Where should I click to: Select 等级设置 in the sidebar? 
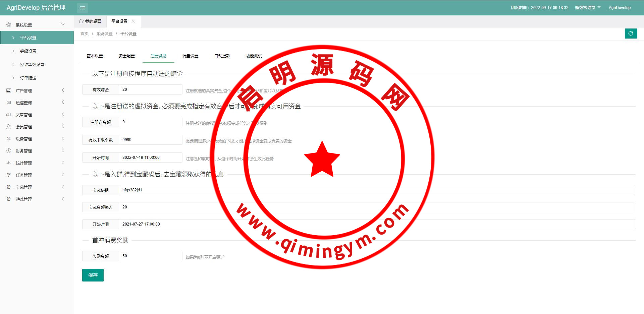pyautogui.click(x=28, y=51)
